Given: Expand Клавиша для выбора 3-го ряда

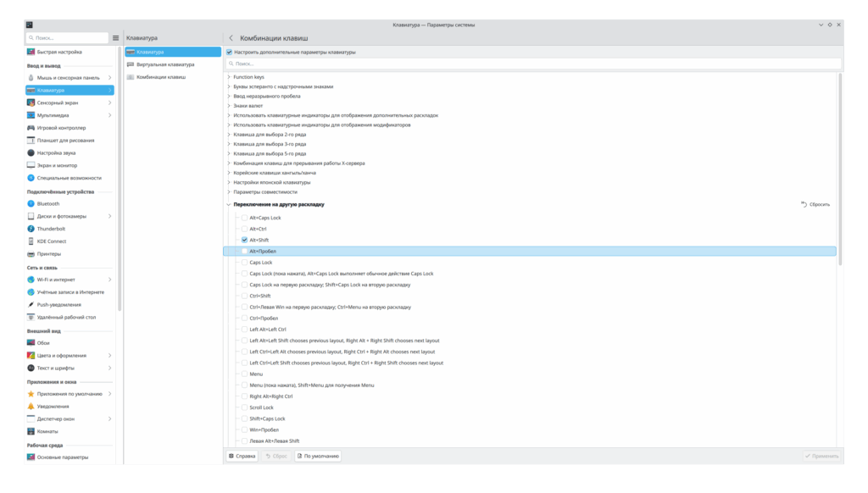Looking at the screenshot, I should point(229,144).
